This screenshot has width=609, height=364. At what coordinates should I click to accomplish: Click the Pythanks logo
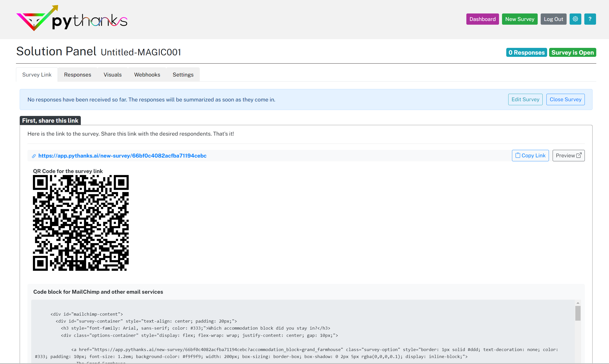72,19
